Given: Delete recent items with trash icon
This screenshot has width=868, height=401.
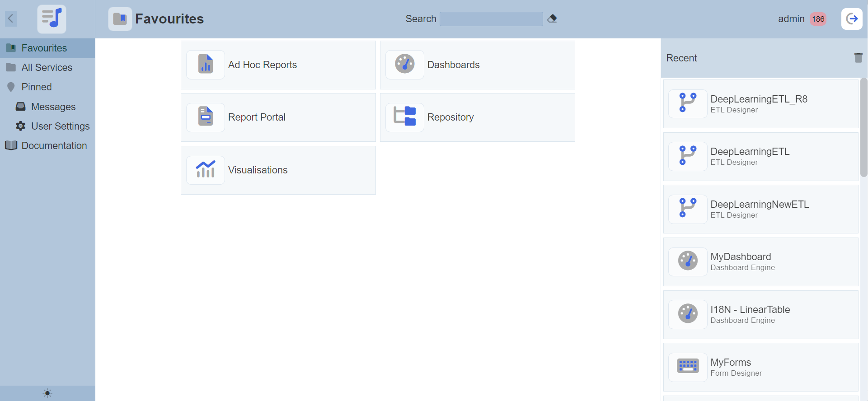Looking at the screenshot, I should tap(858, 58).
